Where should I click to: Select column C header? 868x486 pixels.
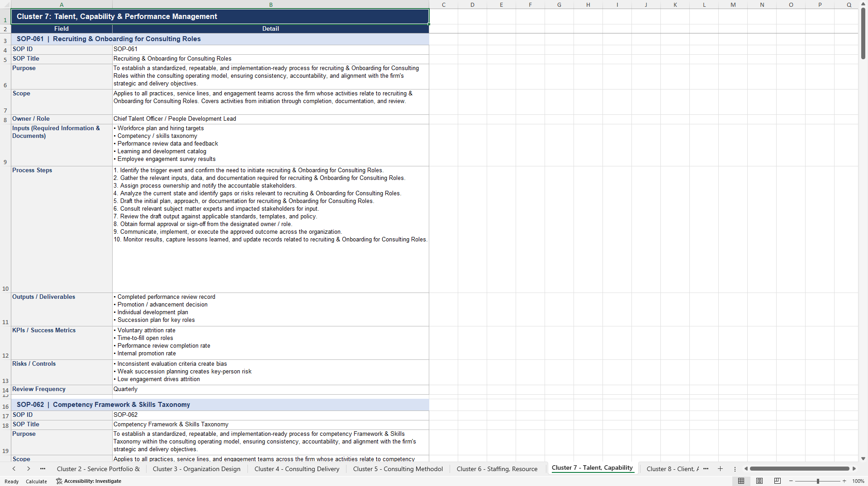coord(443,5)
